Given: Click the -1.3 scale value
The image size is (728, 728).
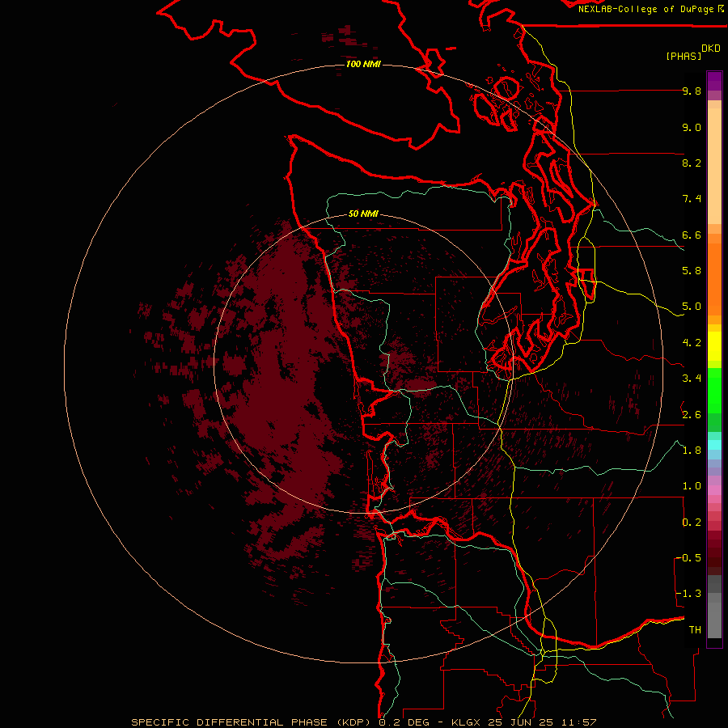Looking at the screenshot, I should pyautogui.click(x=688, y=594).
